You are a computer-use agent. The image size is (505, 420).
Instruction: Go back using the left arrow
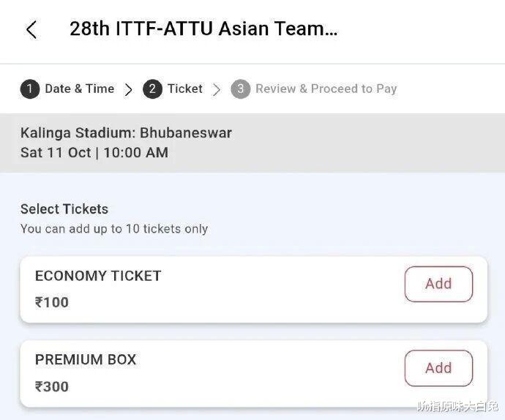point(31,30)
